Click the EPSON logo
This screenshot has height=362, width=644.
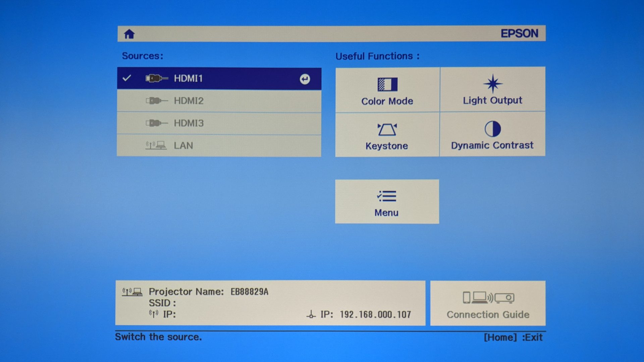[519, 34]
